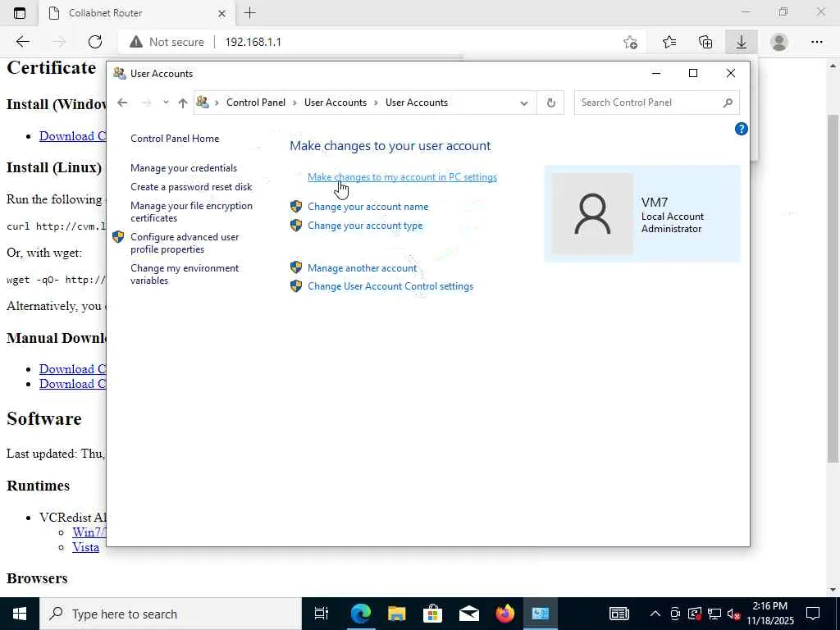Viewport: 840px width, 630px height.
Task: Open Edge Downloads icon
Action: click(742, 42)
